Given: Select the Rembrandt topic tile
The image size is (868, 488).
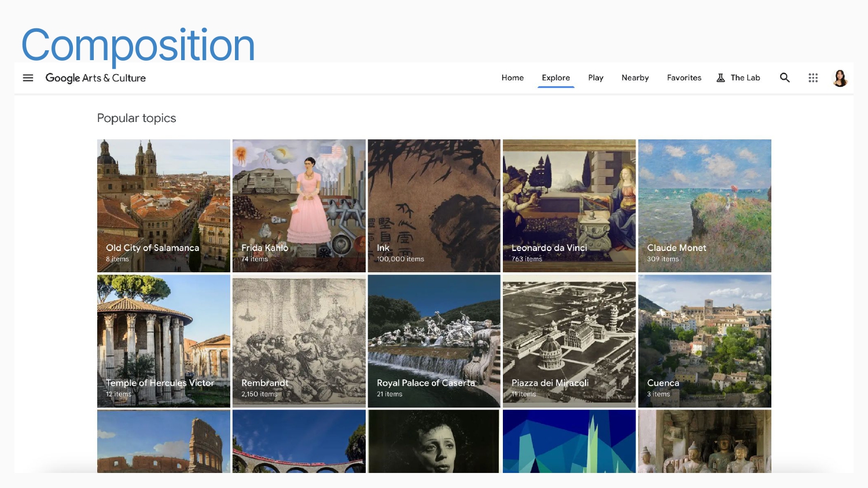Looking at the screenshot, I should point(299,341).
